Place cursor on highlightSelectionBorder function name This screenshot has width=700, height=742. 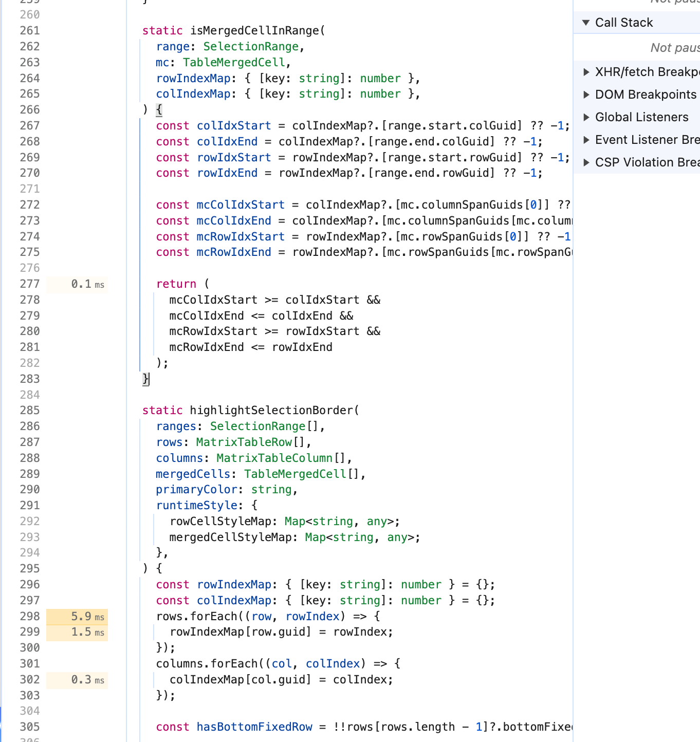272,410
